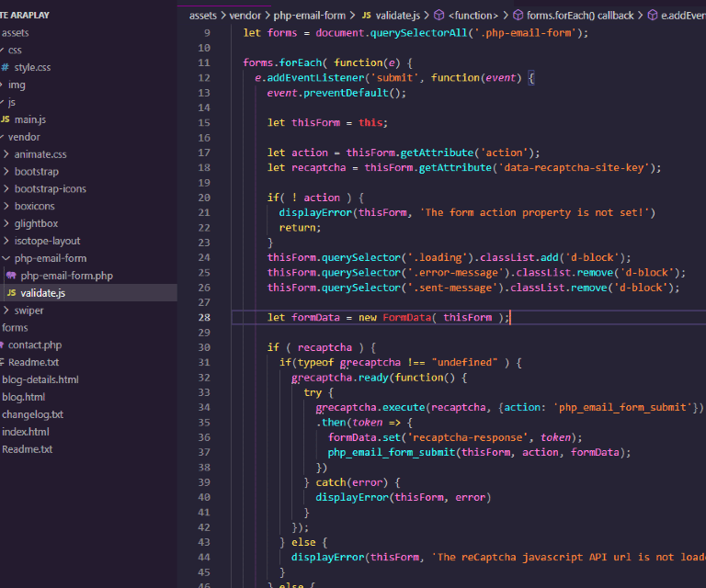Open contact.php in forms folder
This screenshot has width=706, height=588.
click(35, 345)
